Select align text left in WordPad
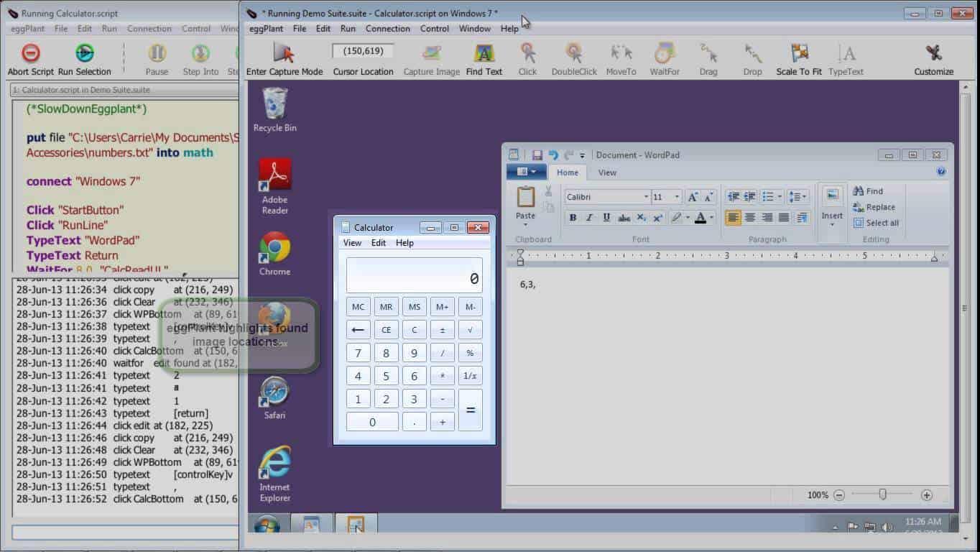 733,218
